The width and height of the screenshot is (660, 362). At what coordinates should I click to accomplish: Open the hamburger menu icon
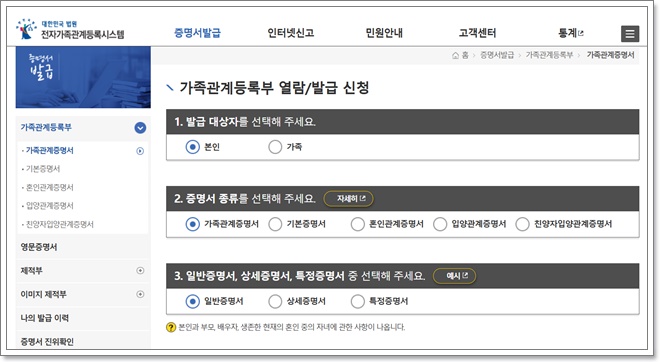click(x=630, y=34)
